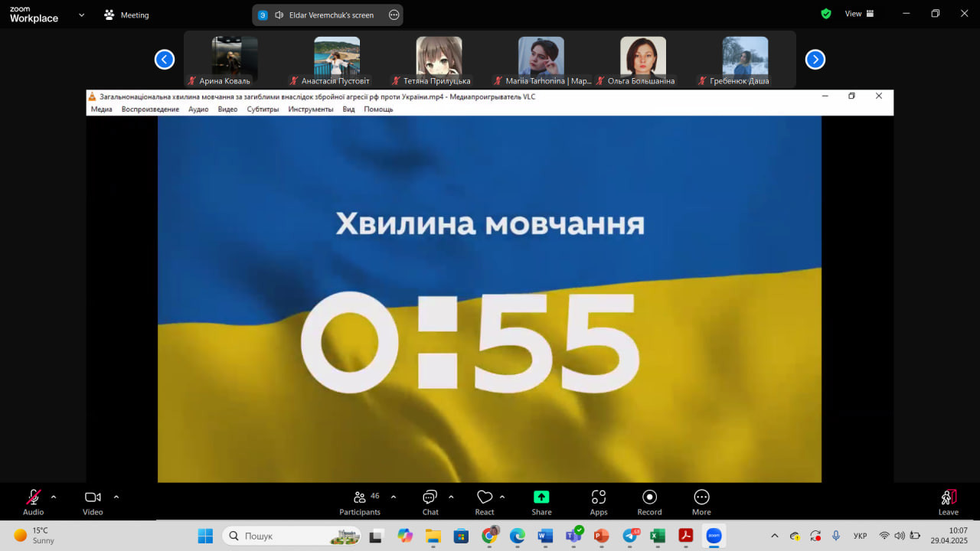Switch to PowerPoint on the taskbar
Screen dimensions: 980x551
click(601, 536)
